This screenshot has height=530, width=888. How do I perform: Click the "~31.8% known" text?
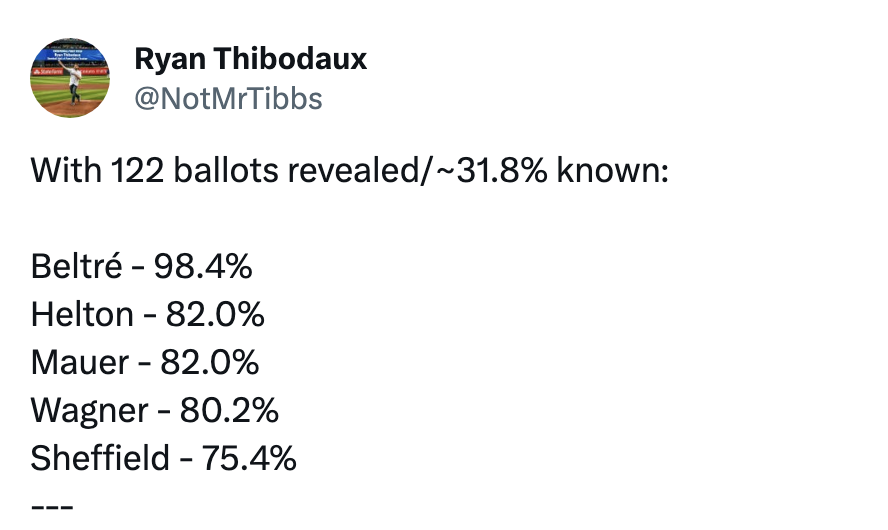pyautogui.click(x=547, y=171)
